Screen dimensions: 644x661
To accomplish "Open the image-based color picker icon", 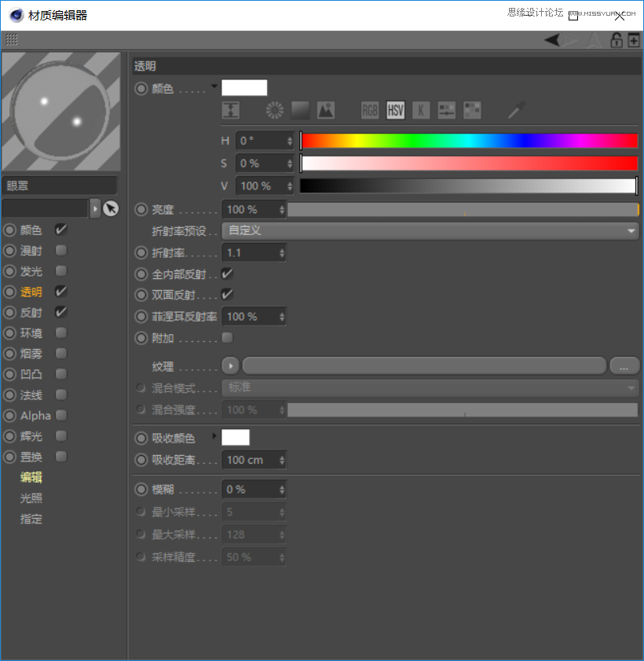I will click(325, 110).
